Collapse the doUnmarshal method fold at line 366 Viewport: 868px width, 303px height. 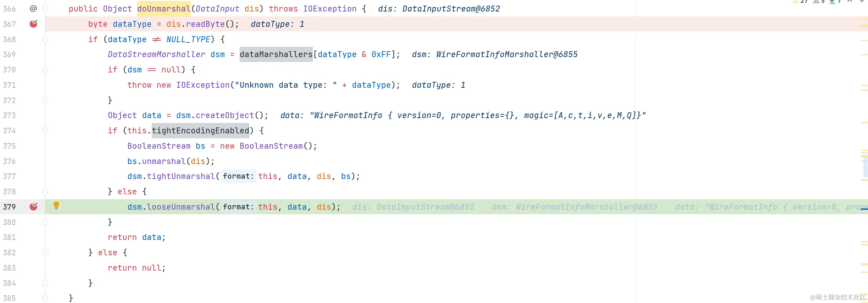pos(45,9)
